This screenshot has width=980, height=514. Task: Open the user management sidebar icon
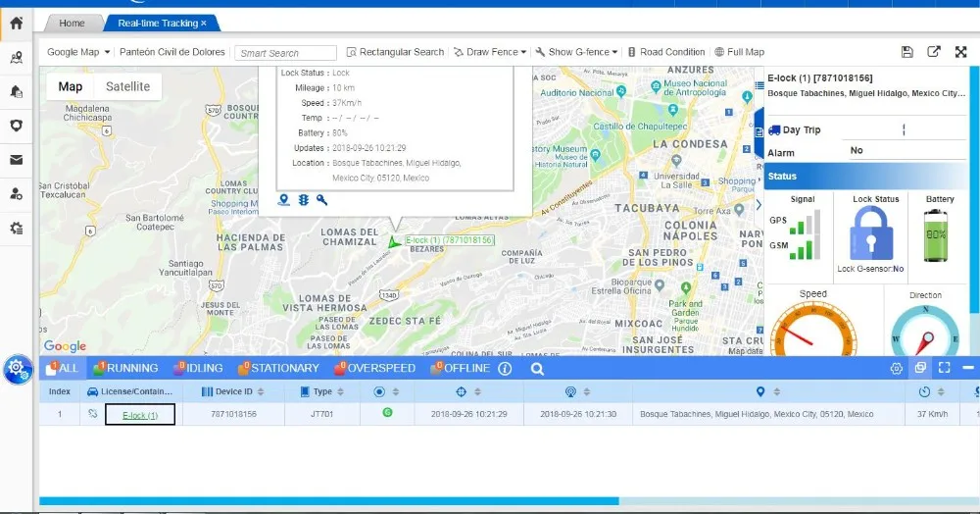pos(17,194)
